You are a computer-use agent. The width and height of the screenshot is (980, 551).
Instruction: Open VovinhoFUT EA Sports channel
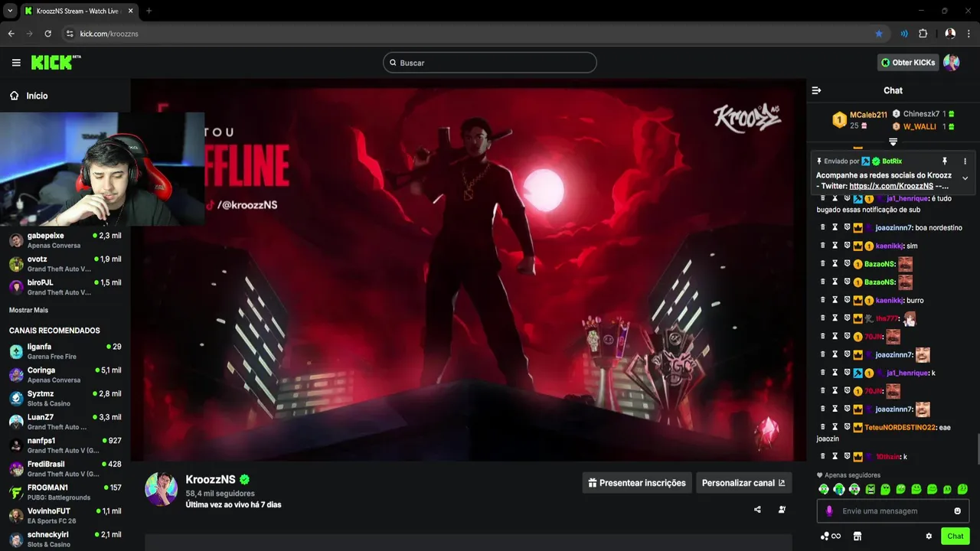65,516
